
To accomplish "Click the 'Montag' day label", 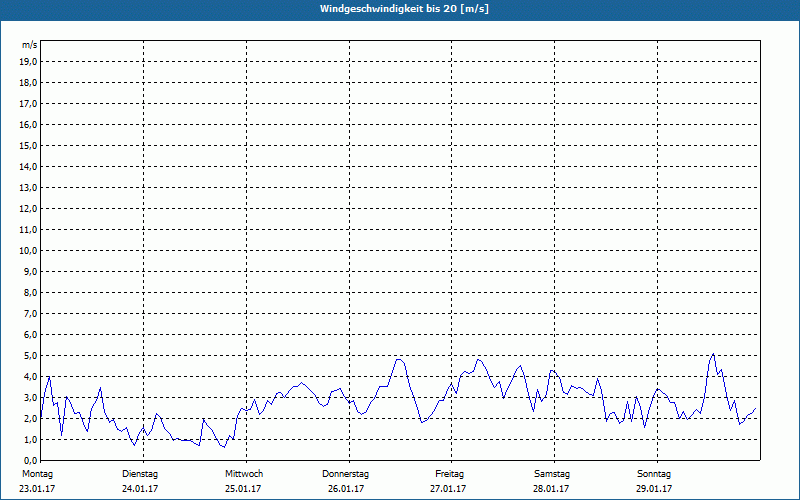I will click(x=37, y=474).
